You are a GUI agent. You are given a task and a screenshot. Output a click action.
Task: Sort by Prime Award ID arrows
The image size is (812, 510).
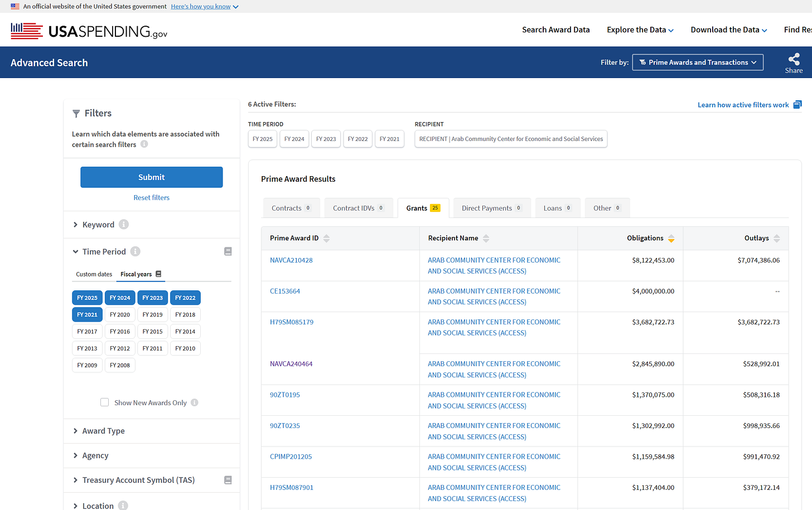point(327,238)
